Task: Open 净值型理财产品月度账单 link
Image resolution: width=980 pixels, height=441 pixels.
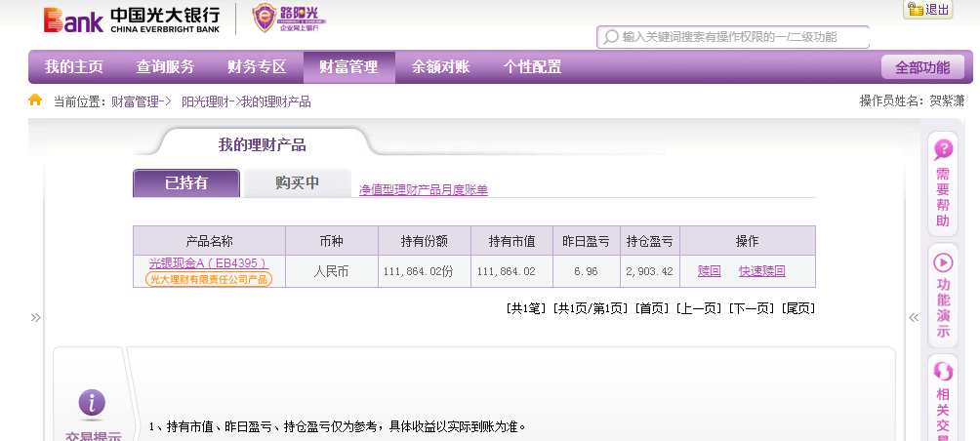Action: click(x=424, y=190)
